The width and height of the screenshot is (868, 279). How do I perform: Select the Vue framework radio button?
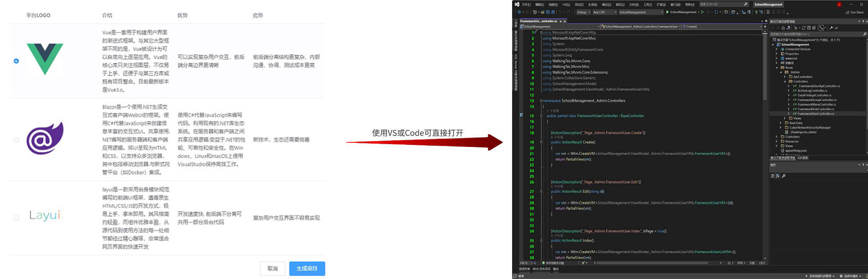tap(16, 61)
